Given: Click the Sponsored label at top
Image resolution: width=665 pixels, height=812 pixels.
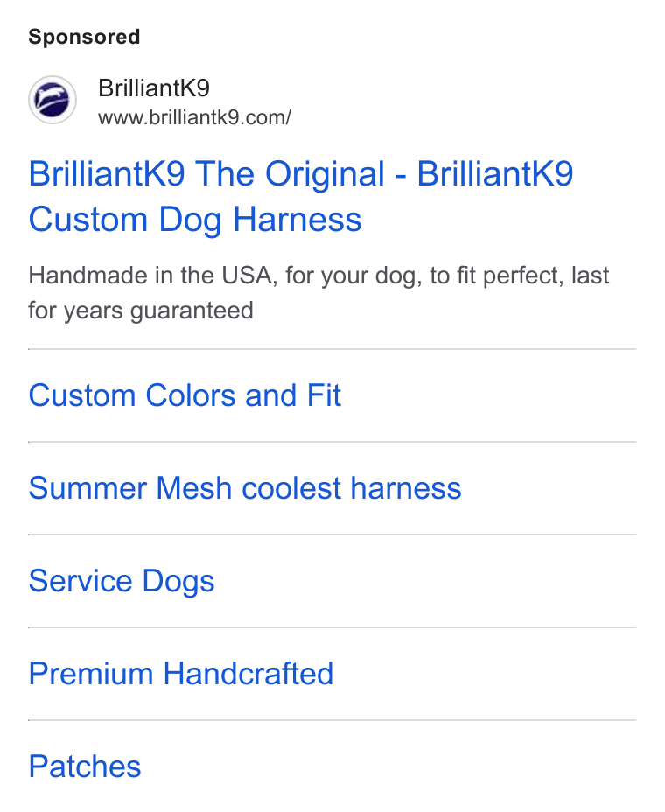Looking at the screenshot, I should (x=84, y=37).
